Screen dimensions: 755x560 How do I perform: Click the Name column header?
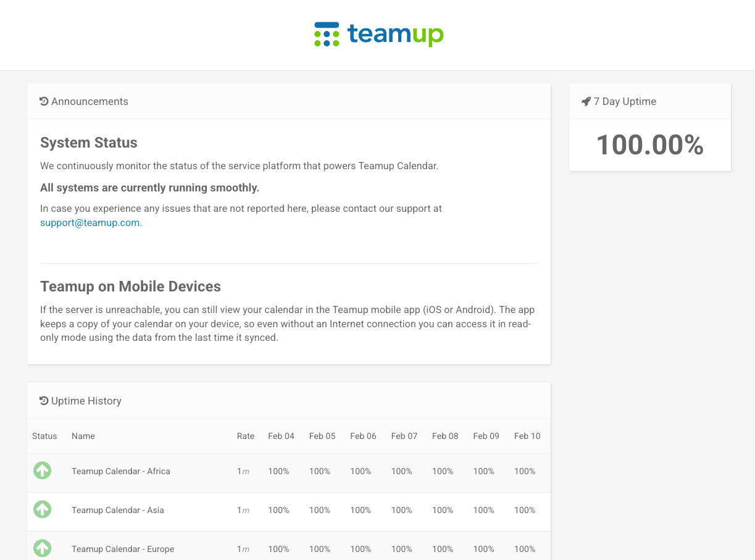tap(83, 436)
